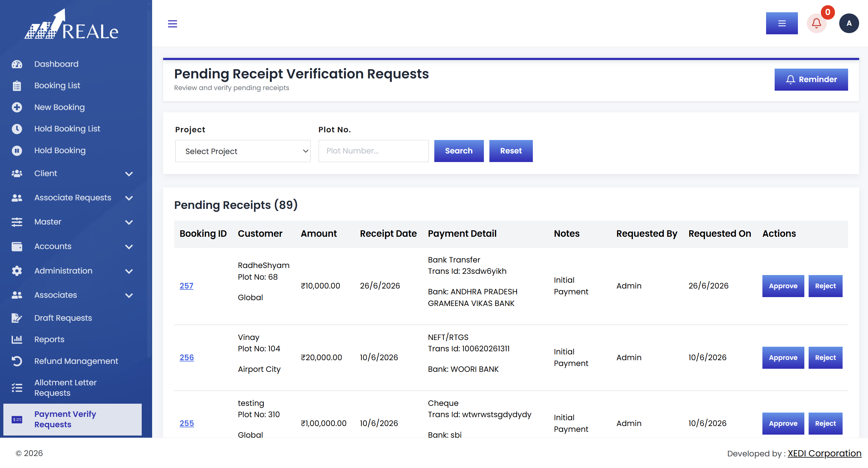Expand the Client submenu chevron
The width and height of the screenshot is (868, 468).
point(129,174)
